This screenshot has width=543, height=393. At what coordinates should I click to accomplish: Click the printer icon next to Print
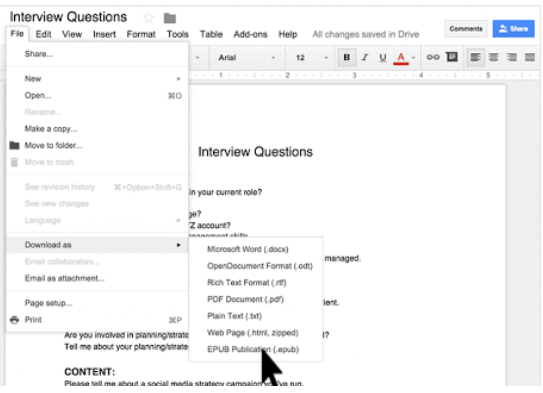tap(14, 320)
